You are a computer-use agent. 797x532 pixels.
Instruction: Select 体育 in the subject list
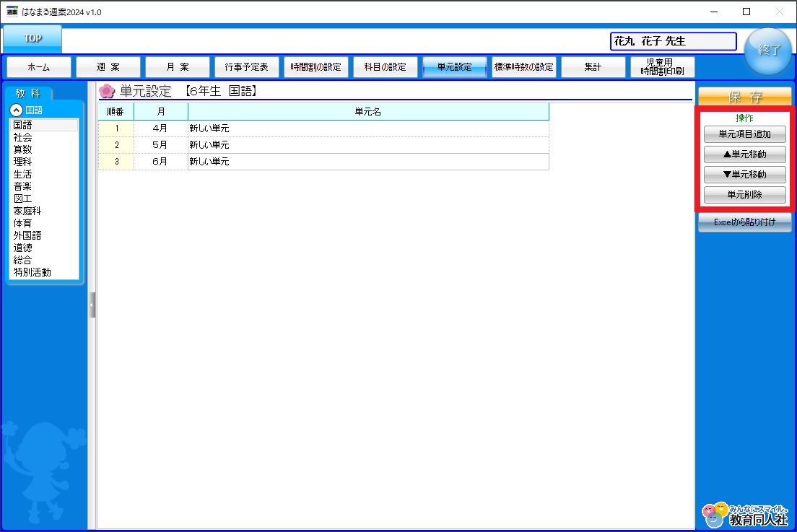(44, 223)
